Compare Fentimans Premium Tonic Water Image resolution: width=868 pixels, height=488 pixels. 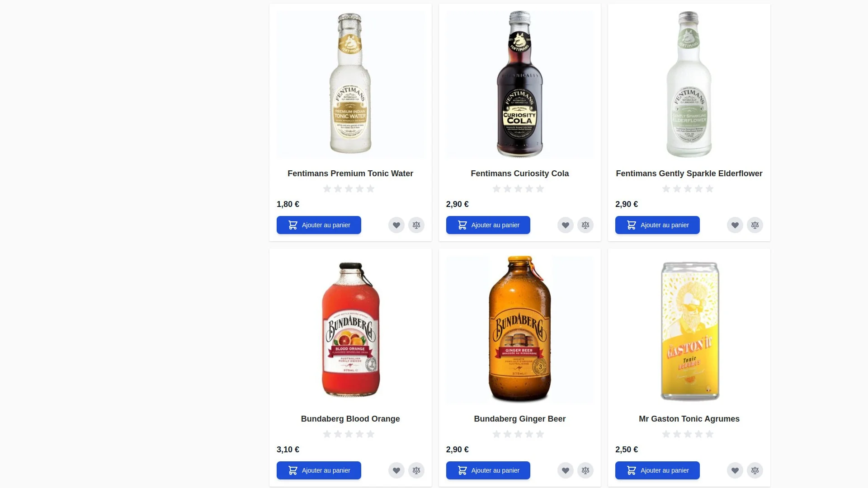(x=416, y=225)
